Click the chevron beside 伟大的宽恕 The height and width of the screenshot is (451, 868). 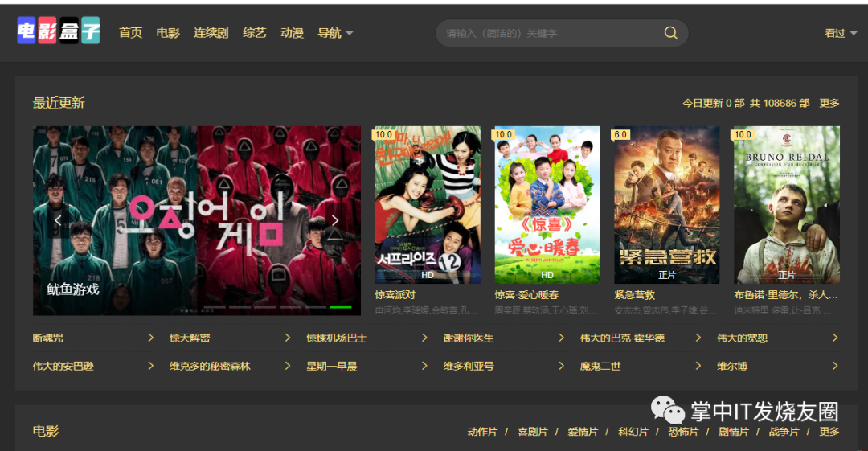[835, 338]
